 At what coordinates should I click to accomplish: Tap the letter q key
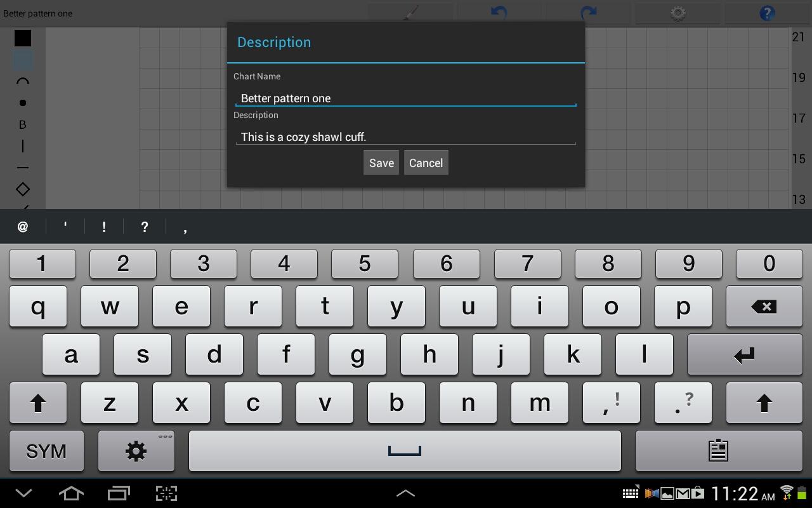coord(38,306)
